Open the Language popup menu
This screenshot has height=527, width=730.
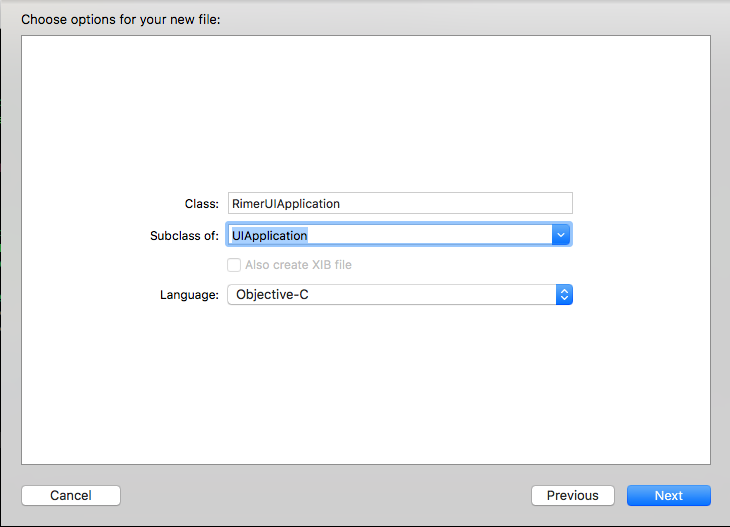400,295
